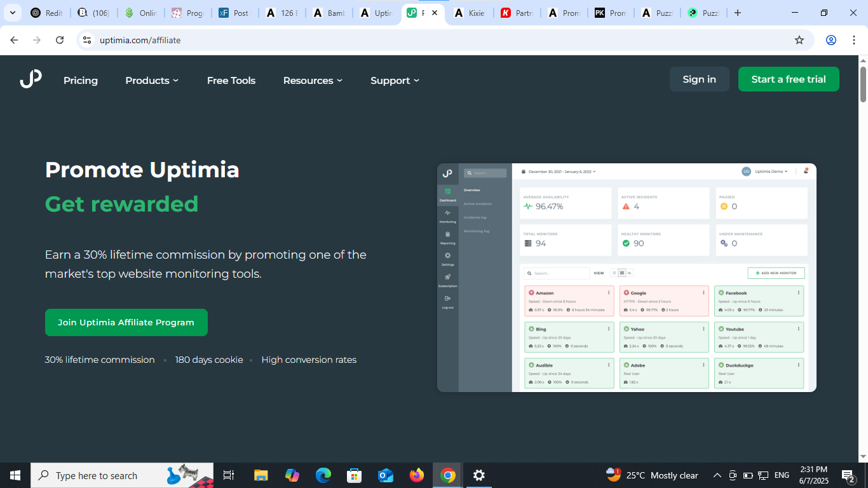
Task: Open Task View on the taskbar
Action: [x=229, y=475]
